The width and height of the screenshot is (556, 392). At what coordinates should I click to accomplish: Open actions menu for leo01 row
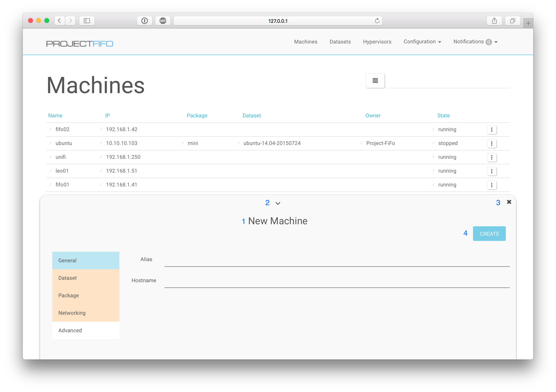[491, 171]
